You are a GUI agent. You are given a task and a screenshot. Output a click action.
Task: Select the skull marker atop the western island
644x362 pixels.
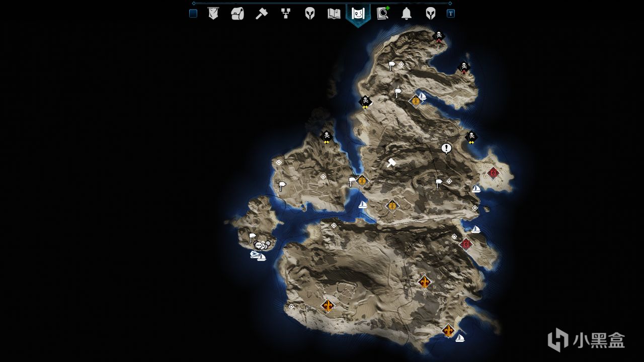click(327, 136)
